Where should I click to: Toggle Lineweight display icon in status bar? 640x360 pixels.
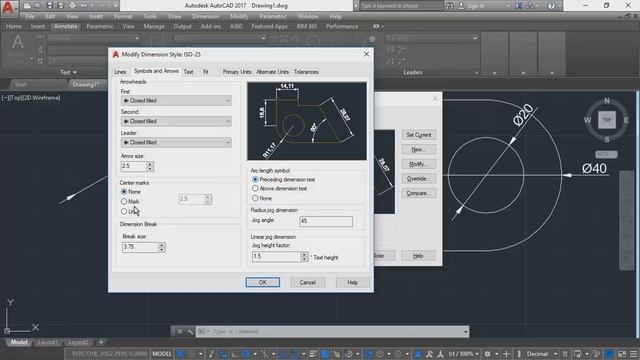click(x=313, y=354)
